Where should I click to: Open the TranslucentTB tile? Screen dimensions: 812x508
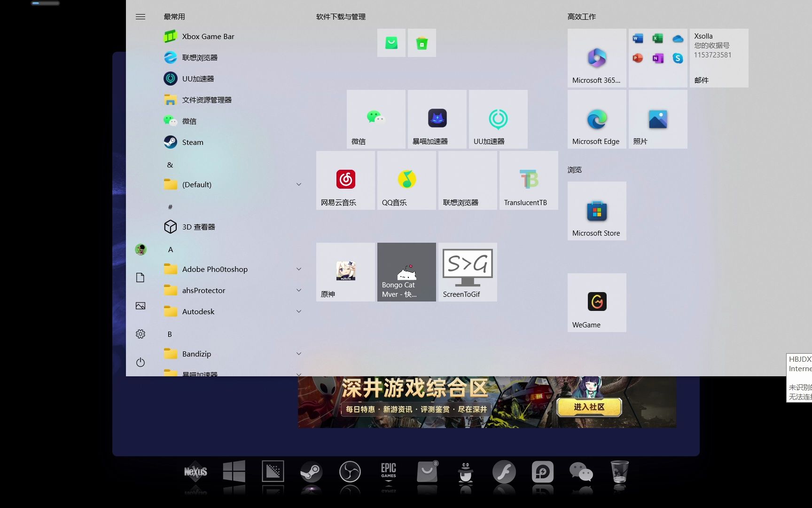pyautogui.click(x=528, y=180)
